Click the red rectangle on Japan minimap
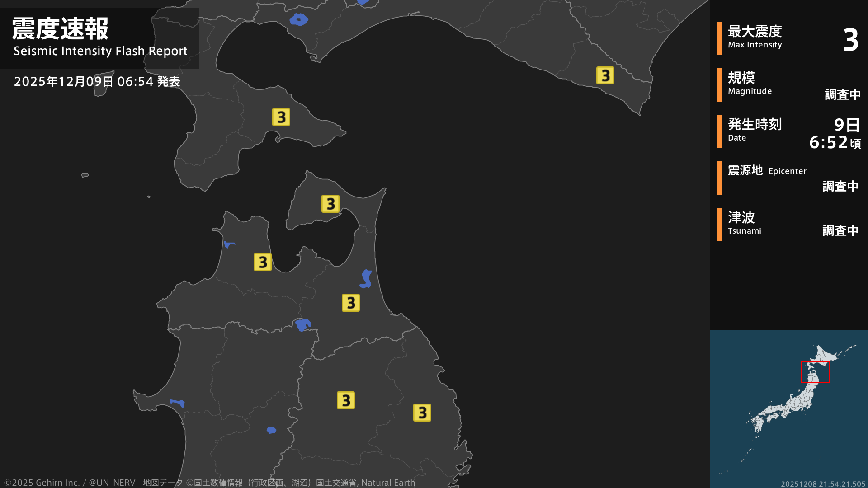The image size is (868, 488). coord(815,372)
